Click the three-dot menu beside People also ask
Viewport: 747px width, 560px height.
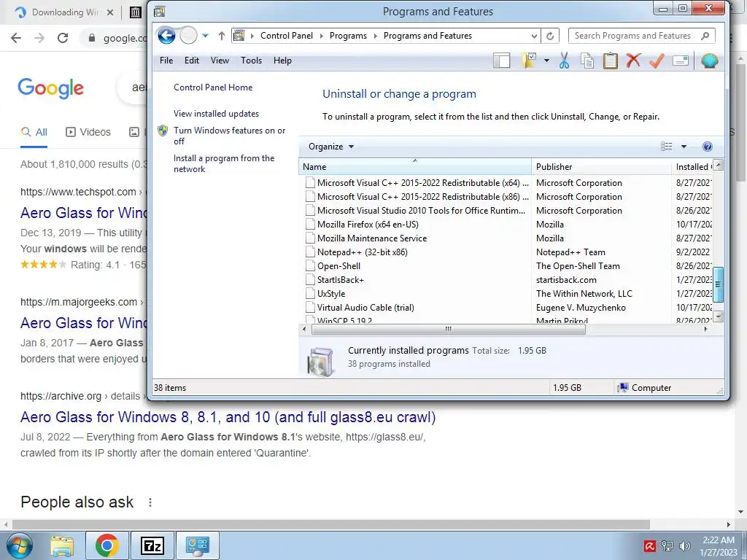pyautogui.click(x=150, y=502)
